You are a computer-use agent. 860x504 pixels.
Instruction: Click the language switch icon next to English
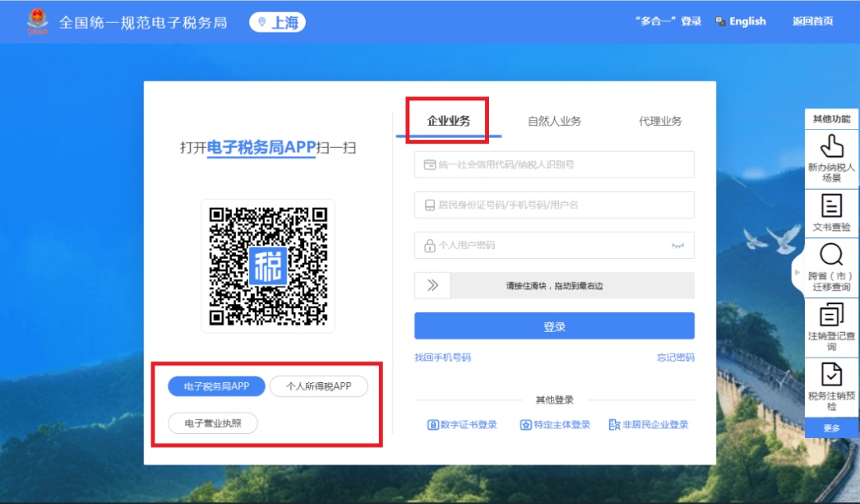pos(721,21)
